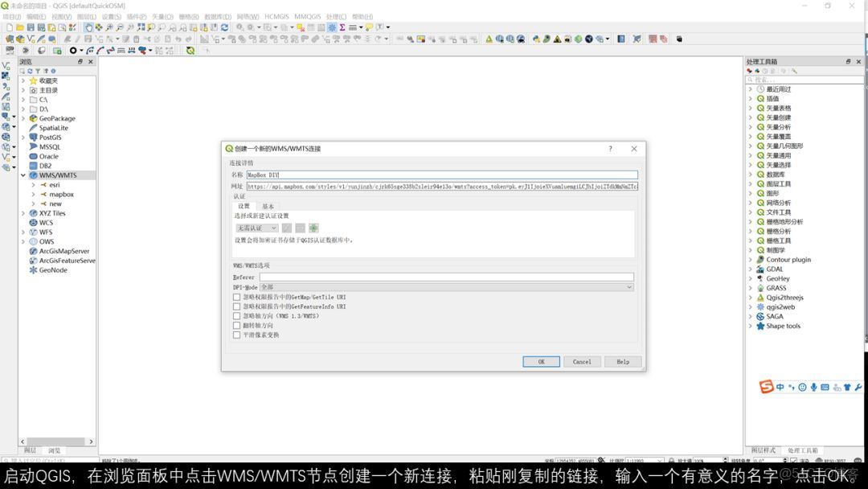This screenshot has width=868, height=489.
Task: Click the Statistical Summary Σ icon
Action: click(x=342, y=27)
